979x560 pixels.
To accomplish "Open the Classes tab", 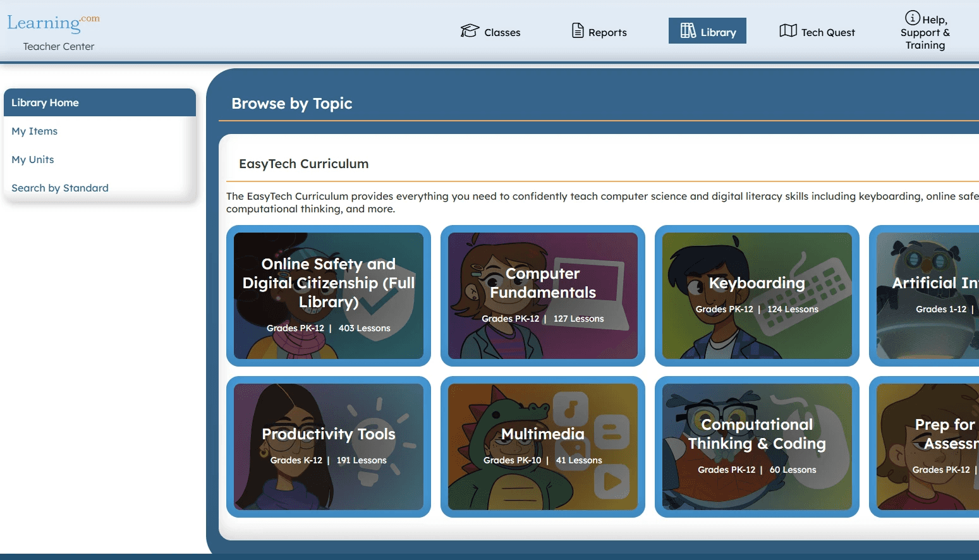I will coord(490,32).
